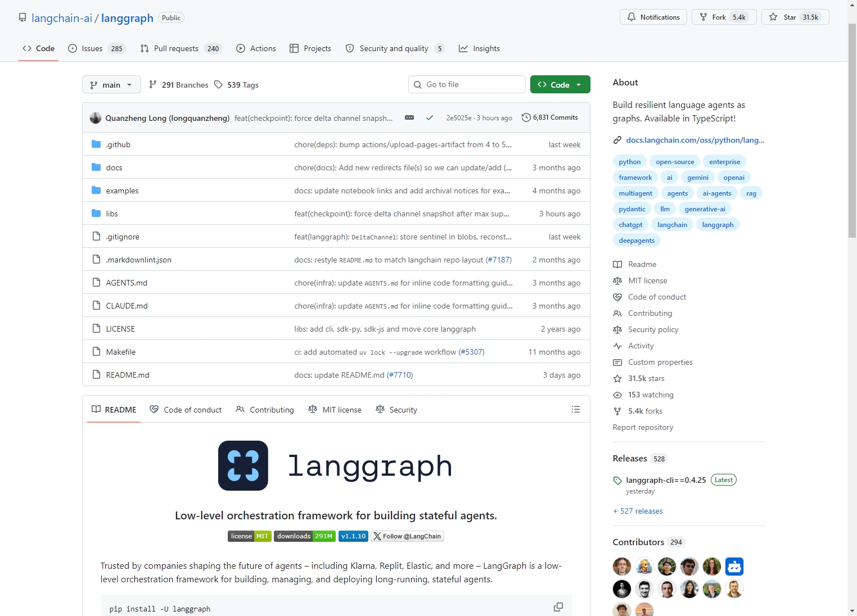857x616 pixels.
Task: Switch to the Security tab in README panel
Action: 396,410
